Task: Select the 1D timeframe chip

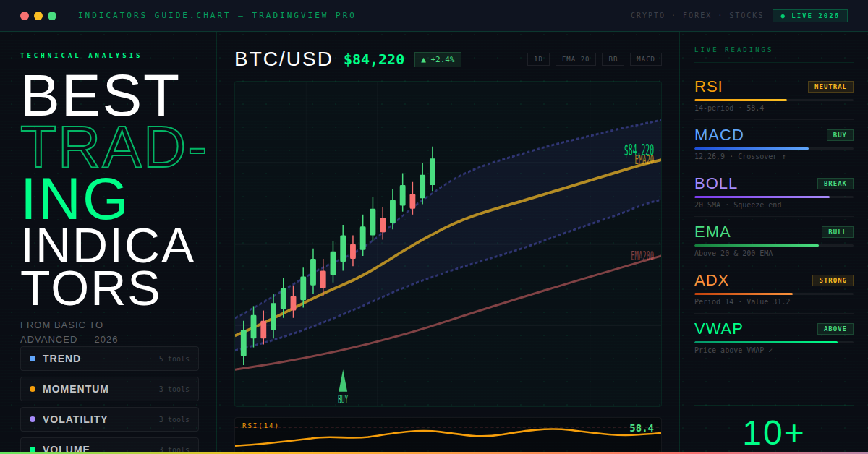Action: click(538, 59)
